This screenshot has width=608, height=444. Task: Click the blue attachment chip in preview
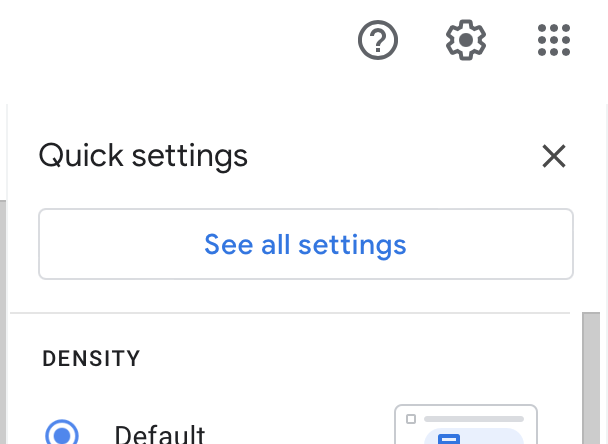pos(449,439)
